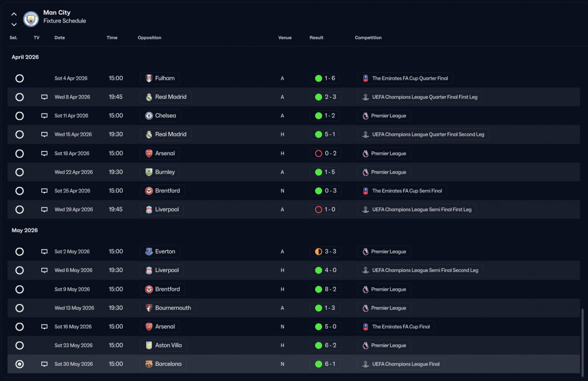Click TV broadcast icon on 8 Apr fixture
Viewport: 588px width, 381px height.
(x=45, y=97)
